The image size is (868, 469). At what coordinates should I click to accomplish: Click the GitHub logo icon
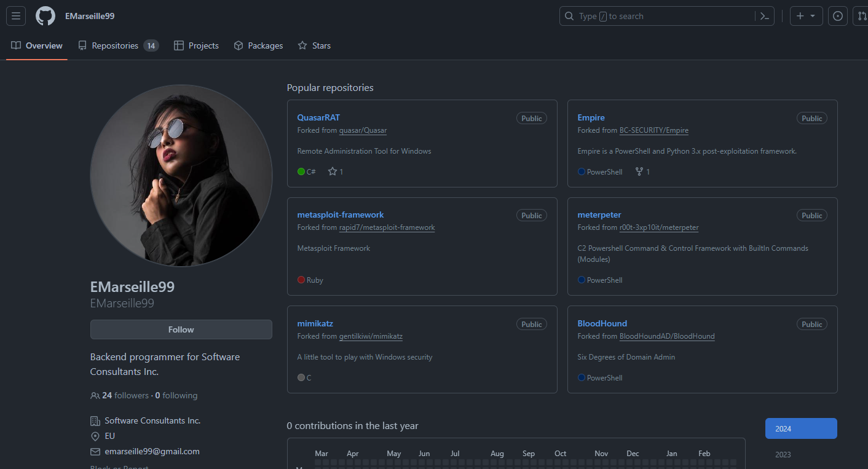(x=45, y=16)
